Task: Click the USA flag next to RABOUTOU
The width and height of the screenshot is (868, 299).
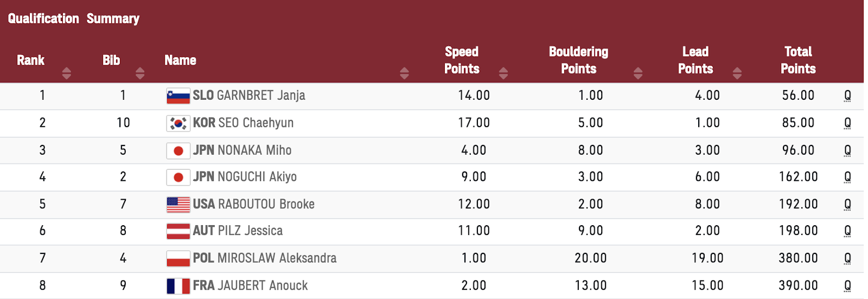Action: 178,205
